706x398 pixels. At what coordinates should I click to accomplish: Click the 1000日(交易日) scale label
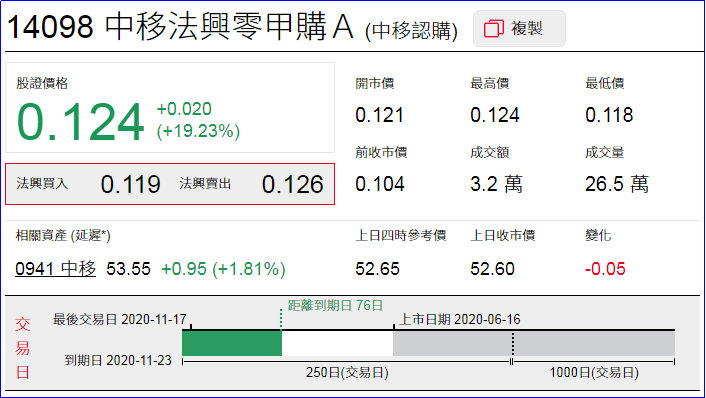(x=594, y=373)
